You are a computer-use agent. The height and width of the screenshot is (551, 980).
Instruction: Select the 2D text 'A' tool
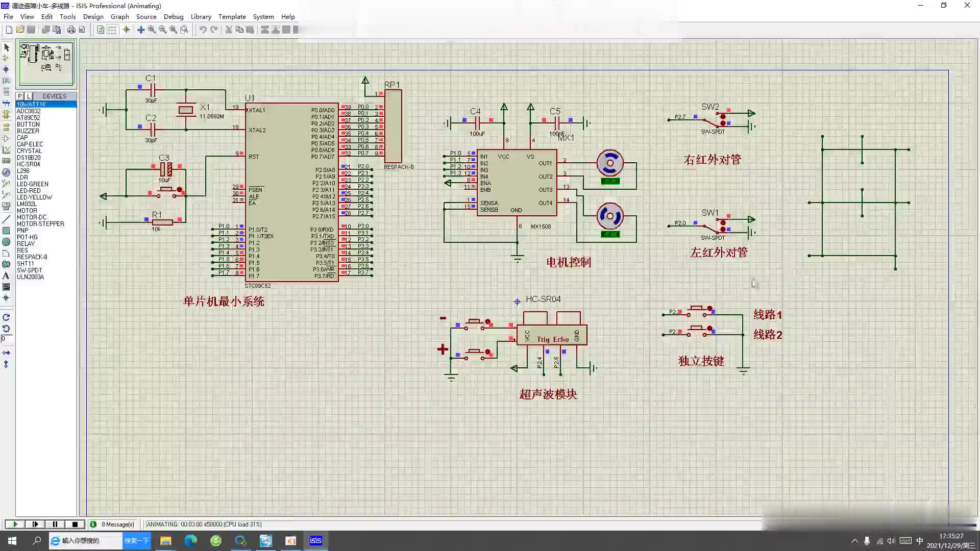point(6,275)
